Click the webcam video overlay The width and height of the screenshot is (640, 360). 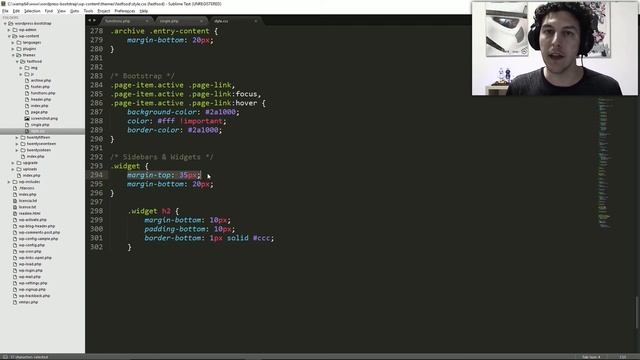555,48
